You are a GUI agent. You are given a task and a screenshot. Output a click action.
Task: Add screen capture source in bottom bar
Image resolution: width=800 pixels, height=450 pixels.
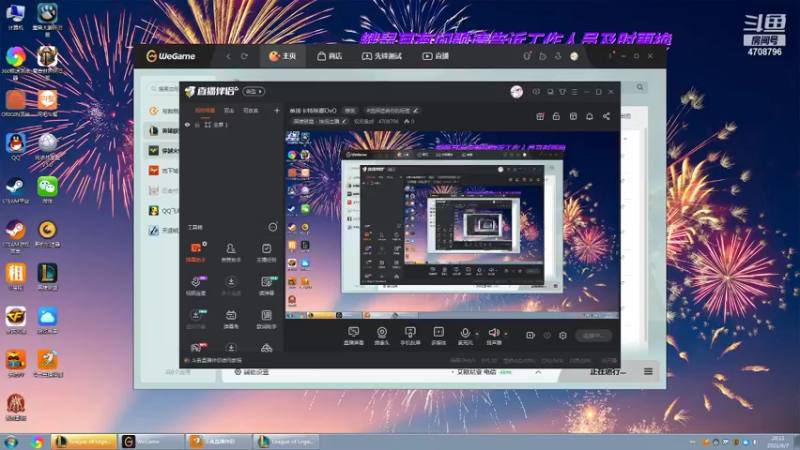(x=353, y=336)
